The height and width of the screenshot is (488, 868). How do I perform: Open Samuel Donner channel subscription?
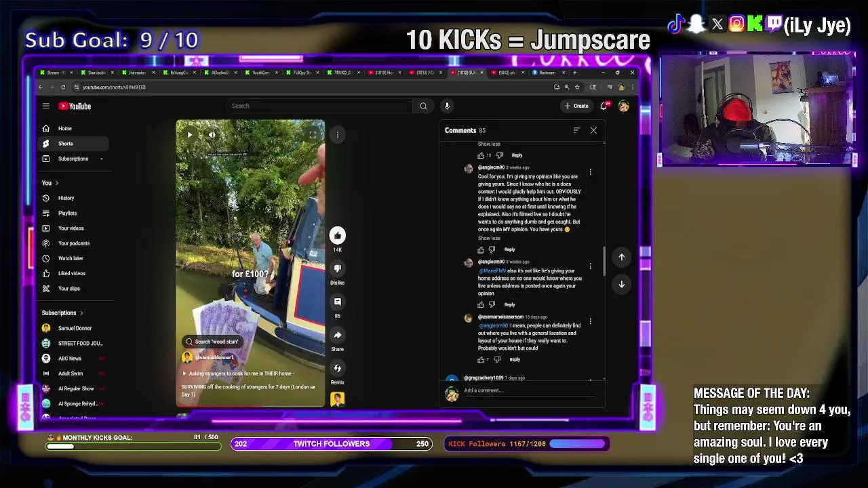73,328
